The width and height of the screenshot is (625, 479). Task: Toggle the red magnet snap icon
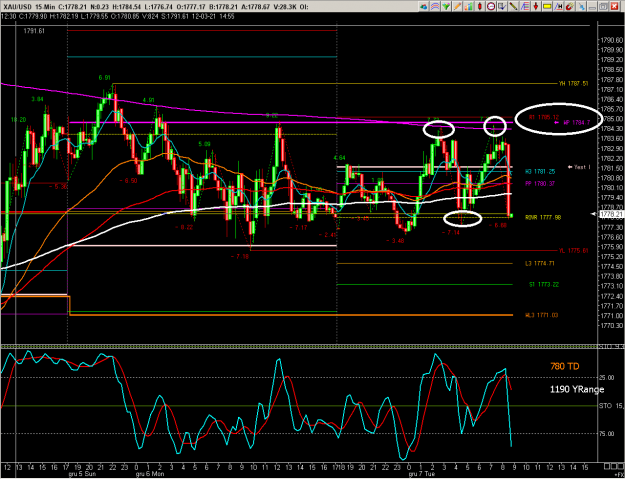tap(569, 6)
